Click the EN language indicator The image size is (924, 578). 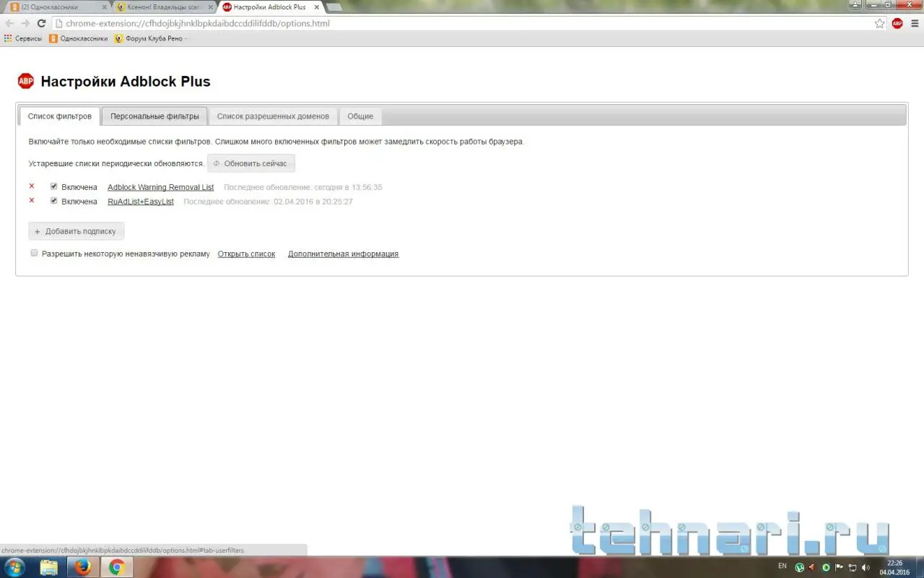[783, 566]
